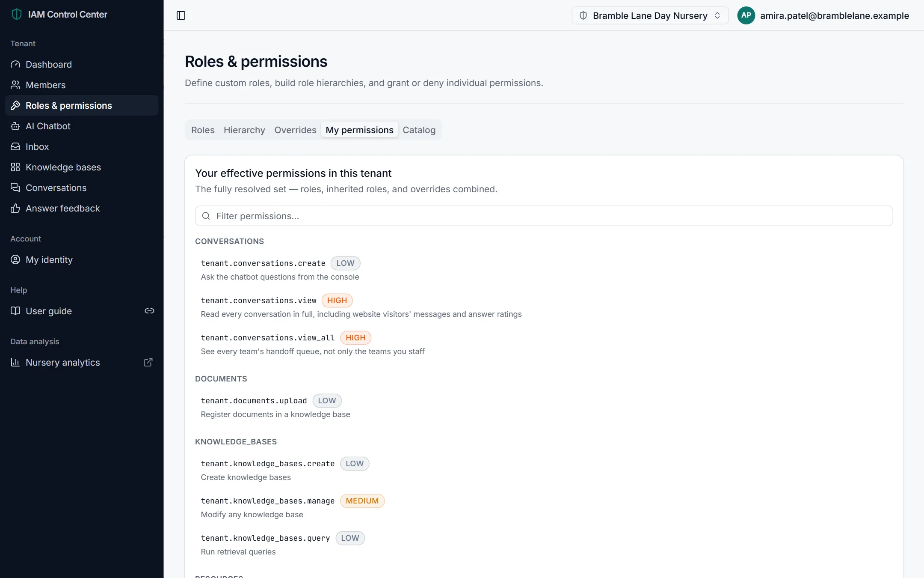Open AI Chatbot section
This screenshot has width=924, height=578.
click(82, 126)
